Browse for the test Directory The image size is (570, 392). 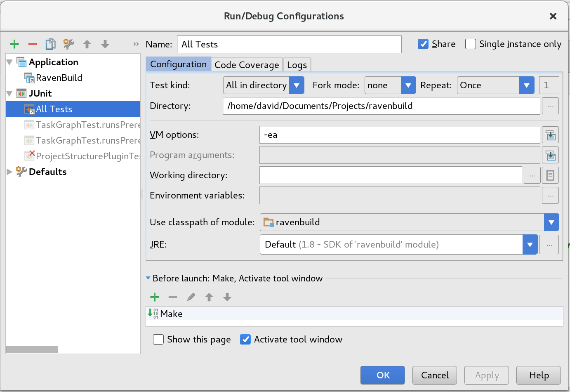(x=550, y=106)
